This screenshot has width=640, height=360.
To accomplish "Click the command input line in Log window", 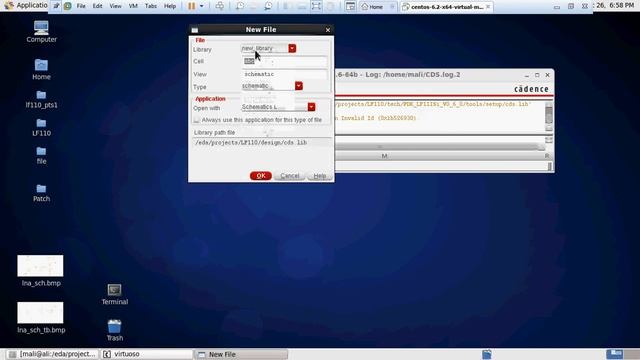I will (x=442, y=166).
